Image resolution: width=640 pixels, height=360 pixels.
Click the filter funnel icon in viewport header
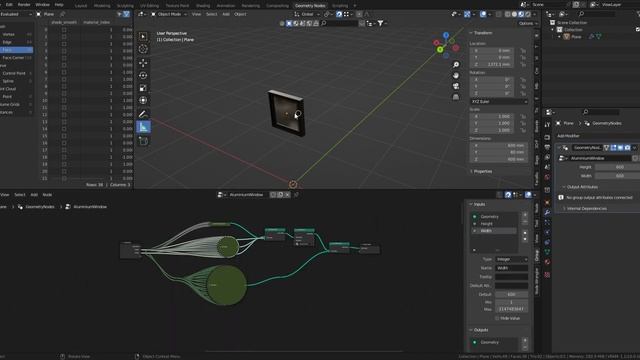[x=380, y=23]
